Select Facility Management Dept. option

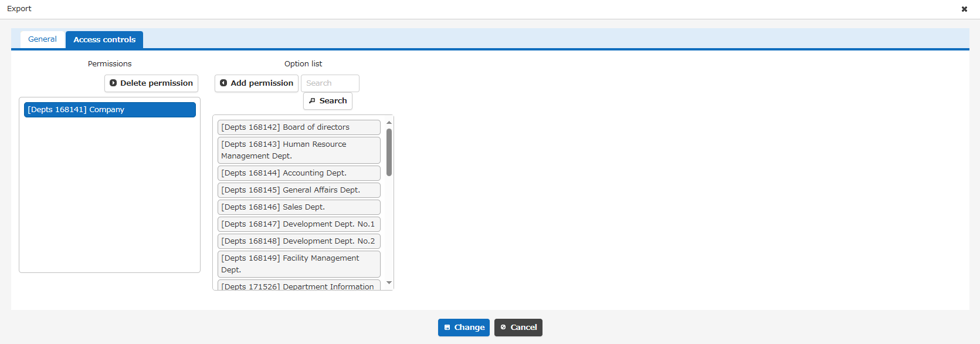point(299,264)
